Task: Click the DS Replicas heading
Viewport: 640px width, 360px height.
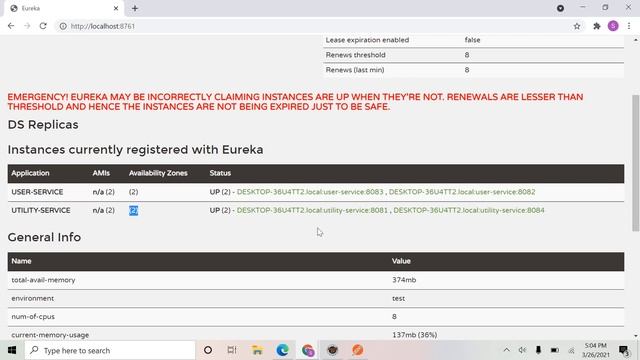Action: (x=43, y=124)
